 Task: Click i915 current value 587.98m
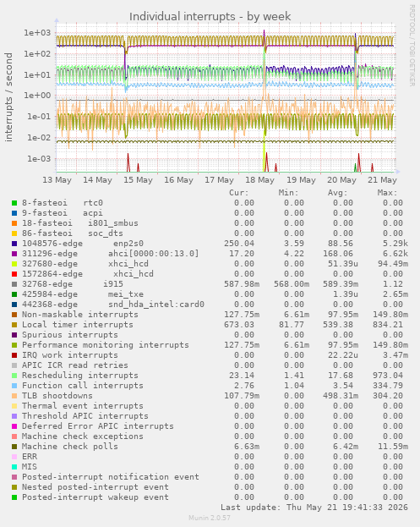coord(242,284)
